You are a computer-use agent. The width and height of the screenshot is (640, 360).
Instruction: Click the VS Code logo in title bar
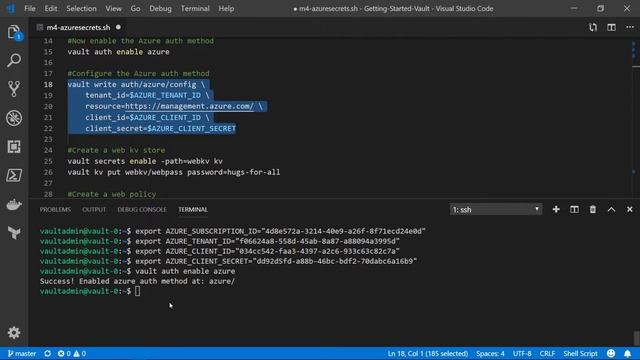click(x=11, y=8)
